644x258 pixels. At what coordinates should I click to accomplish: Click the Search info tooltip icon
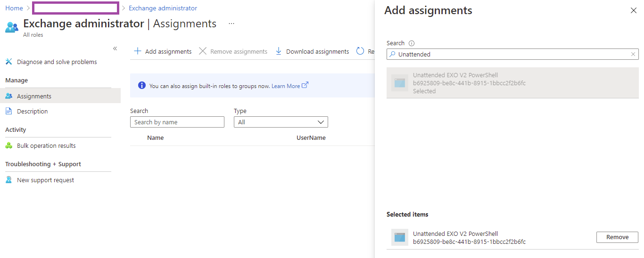point(412,43)
